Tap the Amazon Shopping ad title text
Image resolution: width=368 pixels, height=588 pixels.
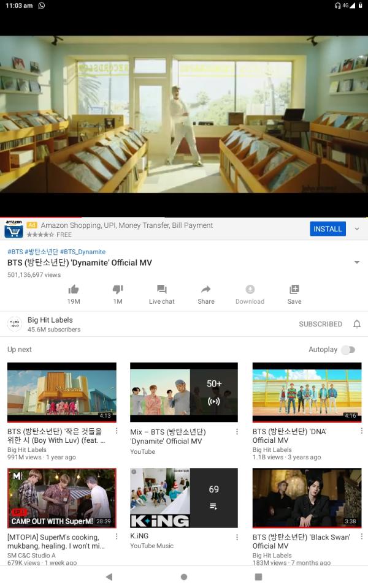click(127, 225)
